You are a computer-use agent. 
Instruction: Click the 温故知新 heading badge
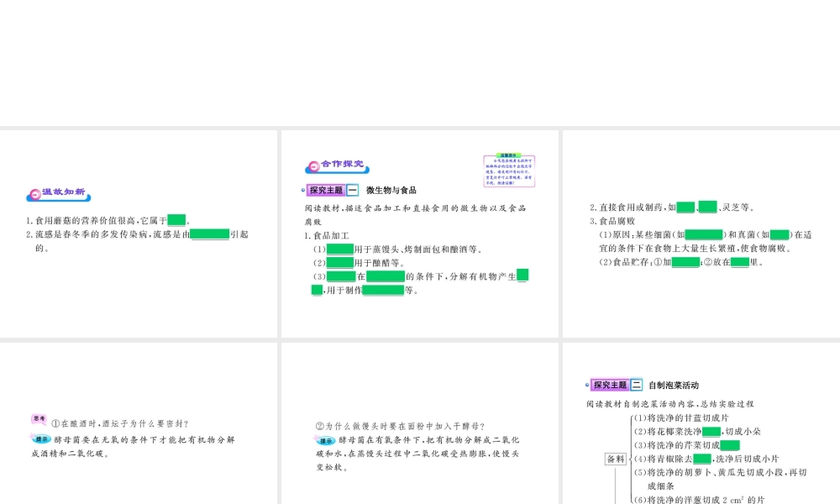59,194
